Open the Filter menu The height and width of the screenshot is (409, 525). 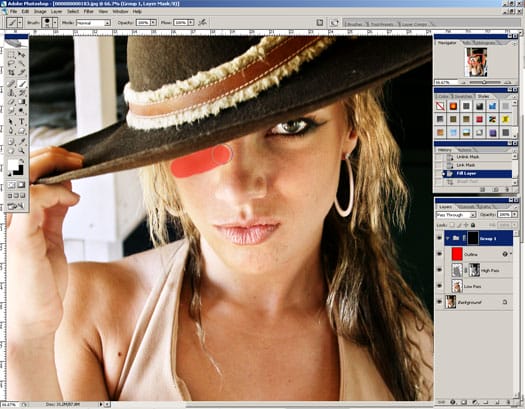[x=88, y=11]
